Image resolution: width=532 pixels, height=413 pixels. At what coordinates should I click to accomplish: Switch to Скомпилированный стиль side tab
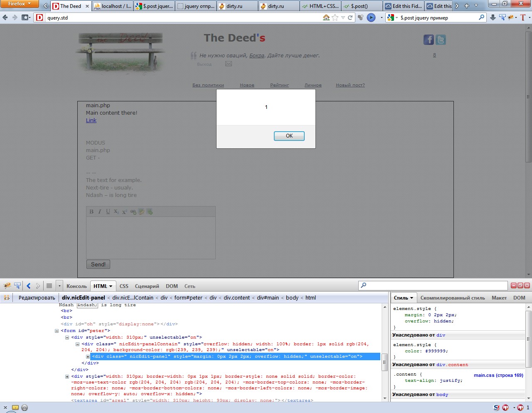click(453, 297)
